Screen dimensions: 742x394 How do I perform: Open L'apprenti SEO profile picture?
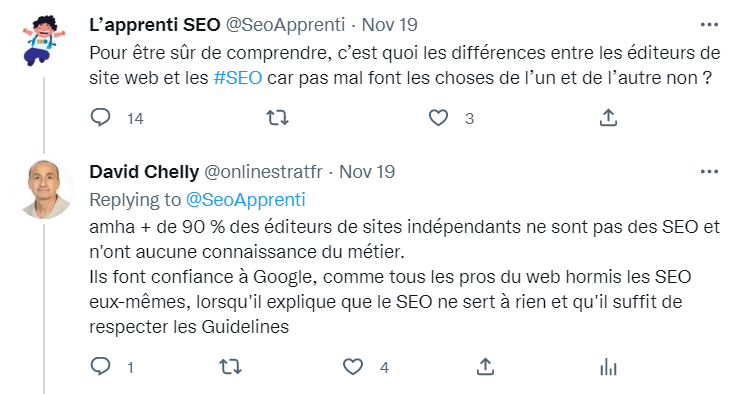pyautogui.click(x=44, y=42)
